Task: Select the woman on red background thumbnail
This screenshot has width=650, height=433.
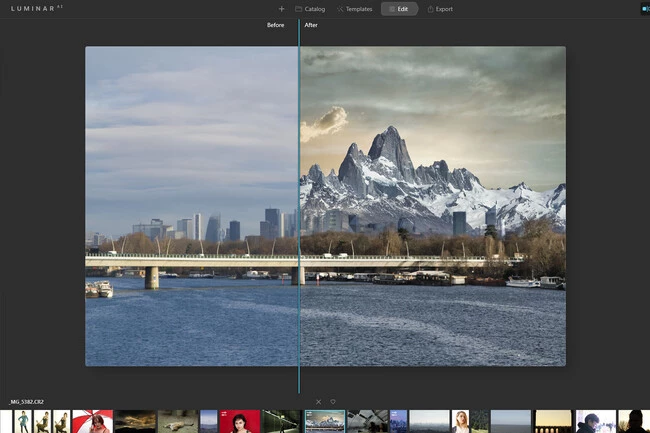Action: (239, 421)
